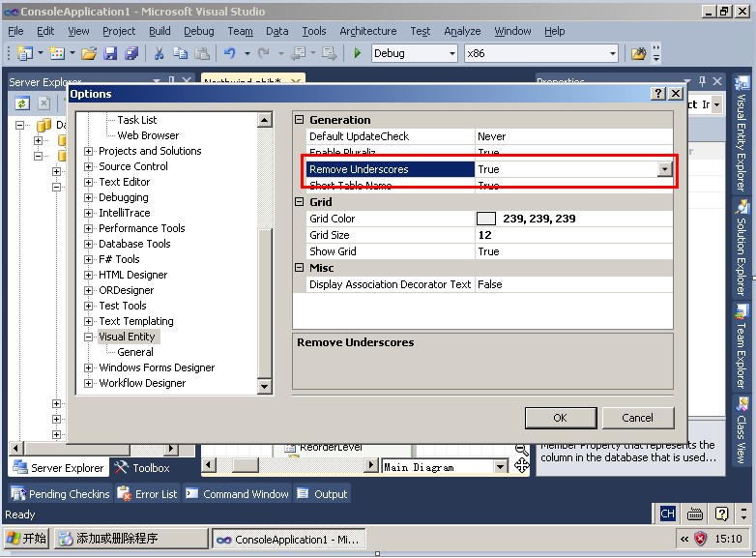
Task: Click the Cut scissors icon
Action: (159, 53)
